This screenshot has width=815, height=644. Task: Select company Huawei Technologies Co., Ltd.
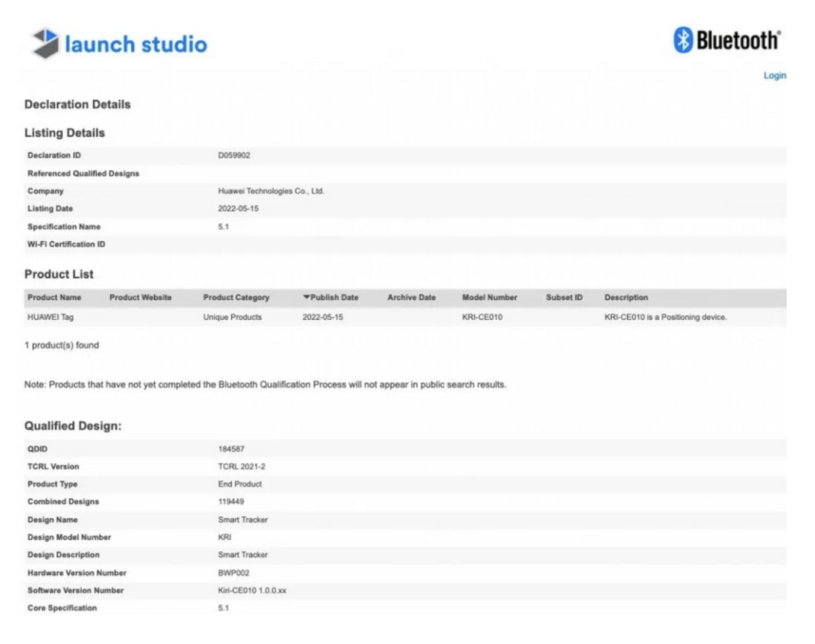271,191
